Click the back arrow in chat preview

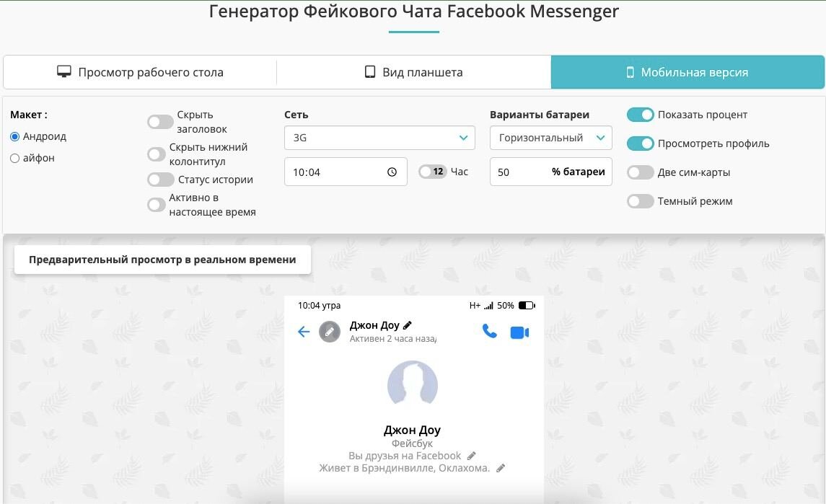(304, 332)
